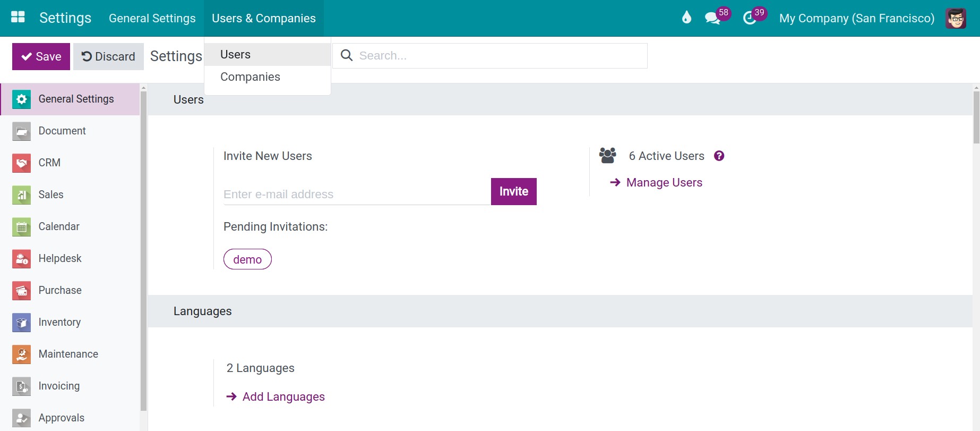This screenshot has width=980, height=431.
Task: Switch to the Maintenance settings tab
Action: point(70,354)
